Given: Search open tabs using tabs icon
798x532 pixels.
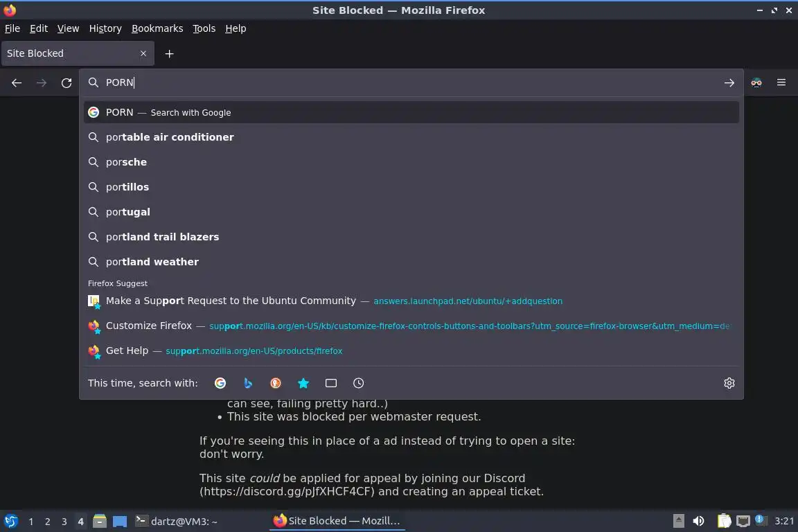Looking at the screenshot, I should [331, 383].
